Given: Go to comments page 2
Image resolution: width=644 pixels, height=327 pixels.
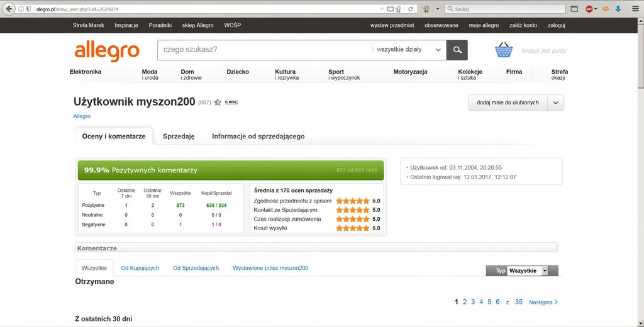Looking at the screenshot, I should [x=465, y=302].
